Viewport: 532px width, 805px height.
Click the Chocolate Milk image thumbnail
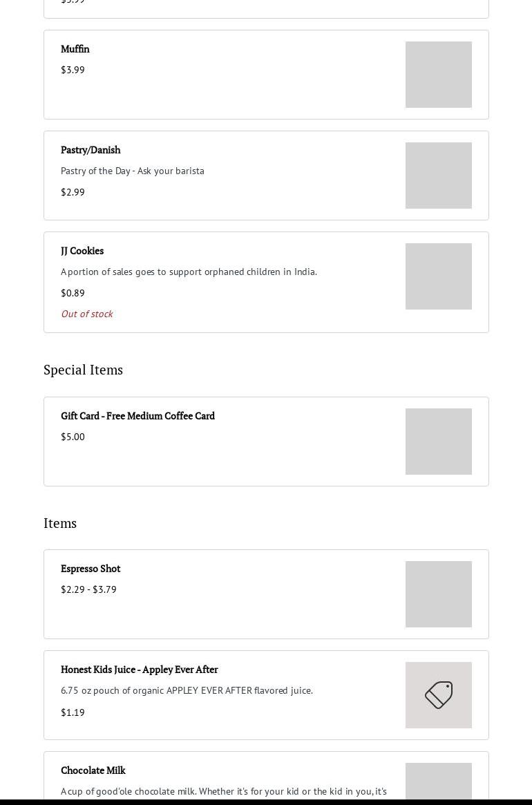(x=439, y=781)
